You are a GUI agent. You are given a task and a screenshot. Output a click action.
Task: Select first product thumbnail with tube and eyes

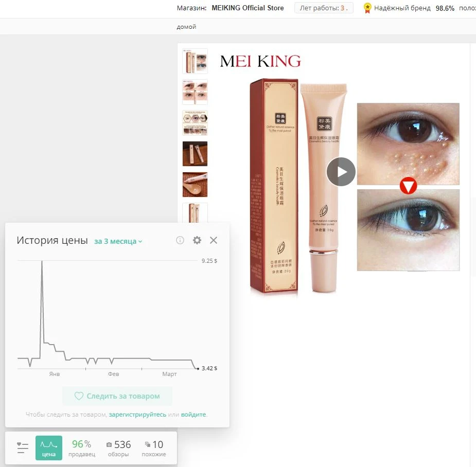coord(195,61)
